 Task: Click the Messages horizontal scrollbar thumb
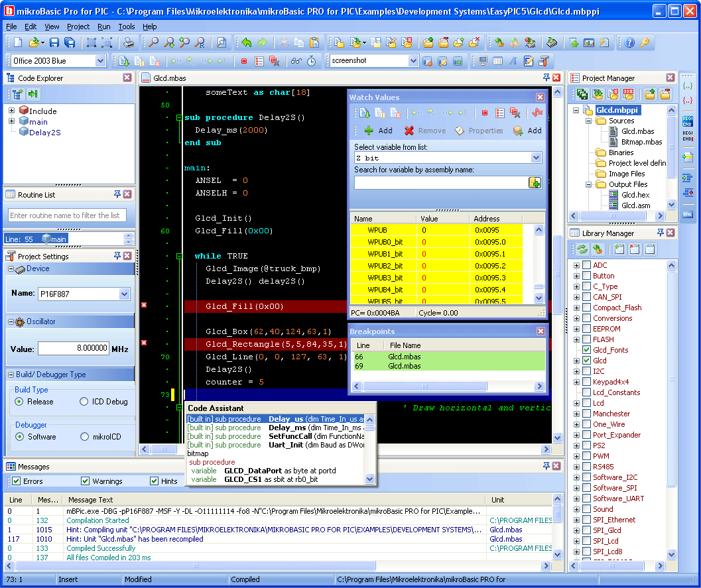pos(196,565)
